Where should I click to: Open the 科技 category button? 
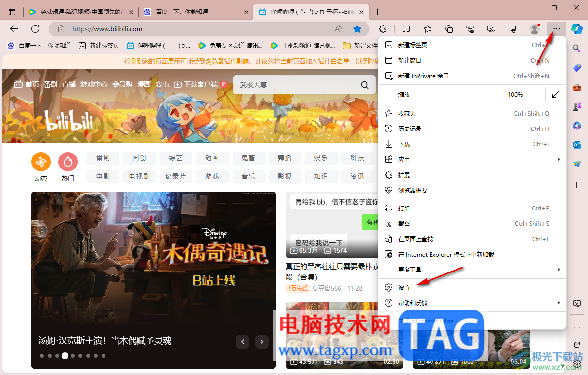(357, 158)
